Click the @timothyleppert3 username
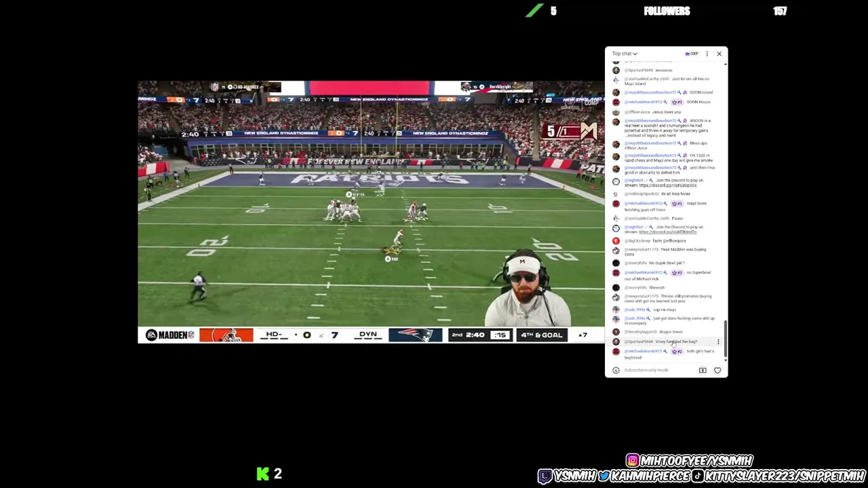 640,332
